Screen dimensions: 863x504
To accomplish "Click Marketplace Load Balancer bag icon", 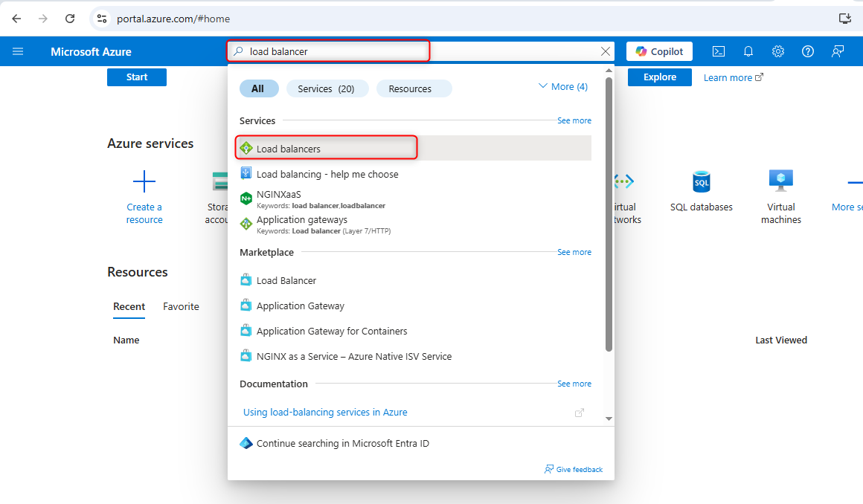I will coord(246,280).
